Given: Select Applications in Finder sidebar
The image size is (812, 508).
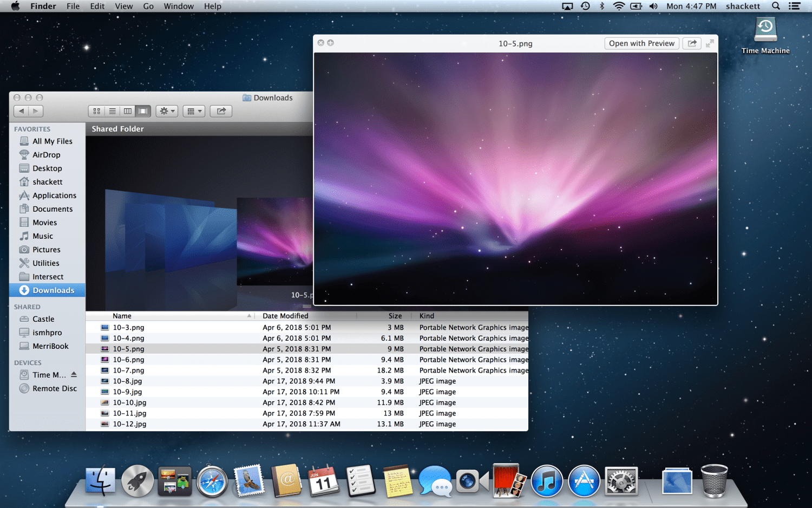Looking at the screenshot, I should tap(54, 196).
